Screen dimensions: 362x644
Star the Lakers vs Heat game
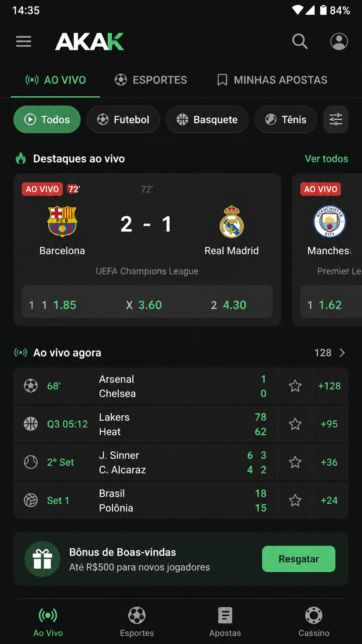tap(295, 424)
